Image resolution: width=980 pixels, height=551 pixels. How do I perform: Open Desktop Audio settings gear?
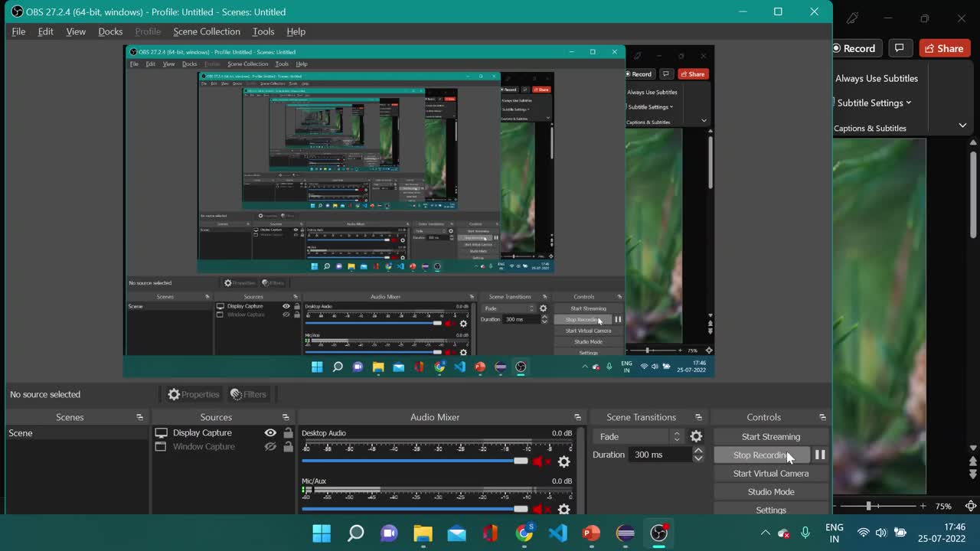564,461
